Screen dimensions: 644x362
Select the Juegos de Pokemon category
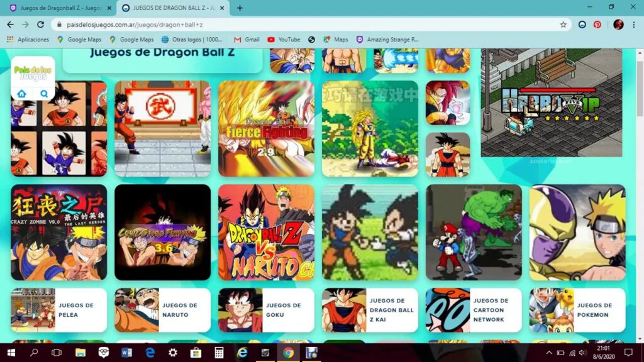577,310
